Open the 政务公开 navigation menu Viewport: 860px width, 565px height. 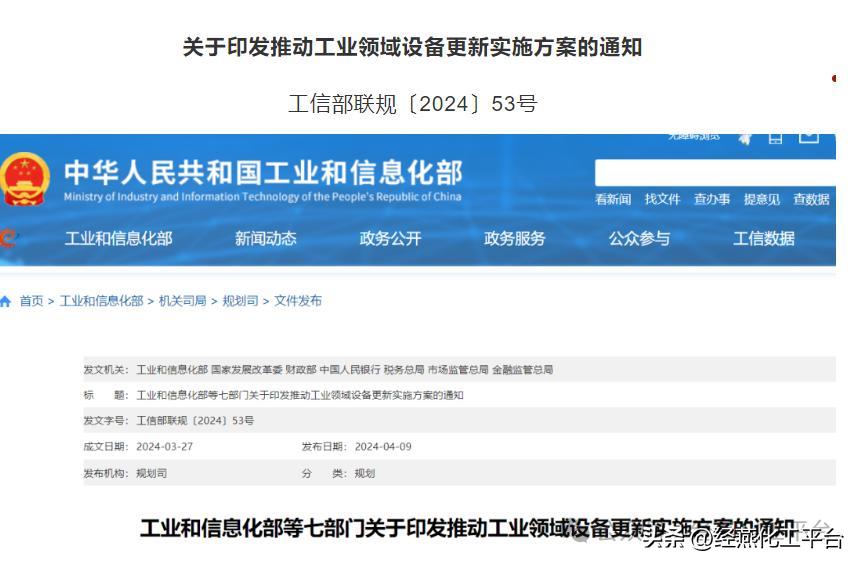coord(391,238)
